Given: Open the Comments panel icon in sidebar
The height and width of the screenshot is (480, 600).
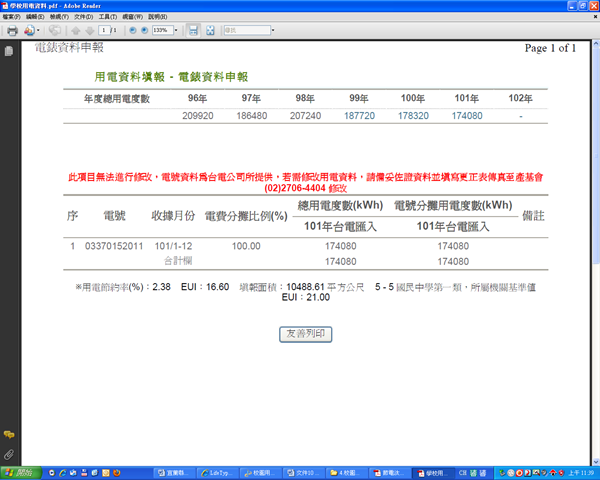Looking at the screenshot, I should [x=9, y=435].
